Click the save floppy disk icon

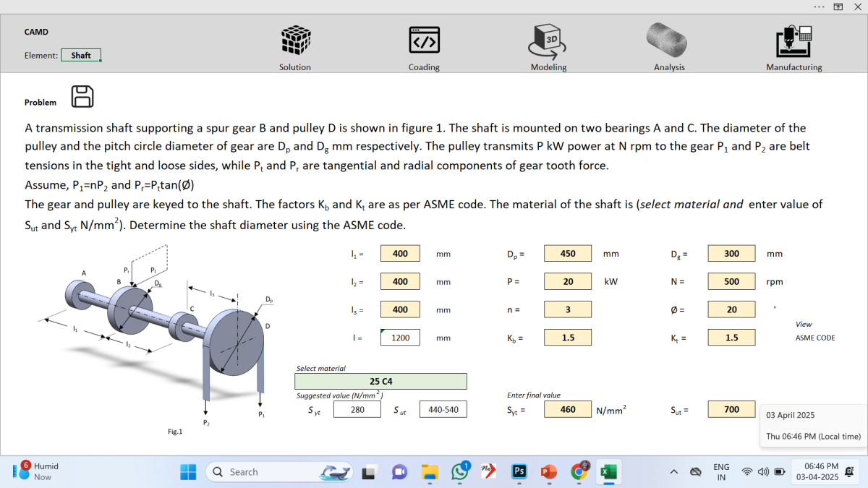click(82, 96)
